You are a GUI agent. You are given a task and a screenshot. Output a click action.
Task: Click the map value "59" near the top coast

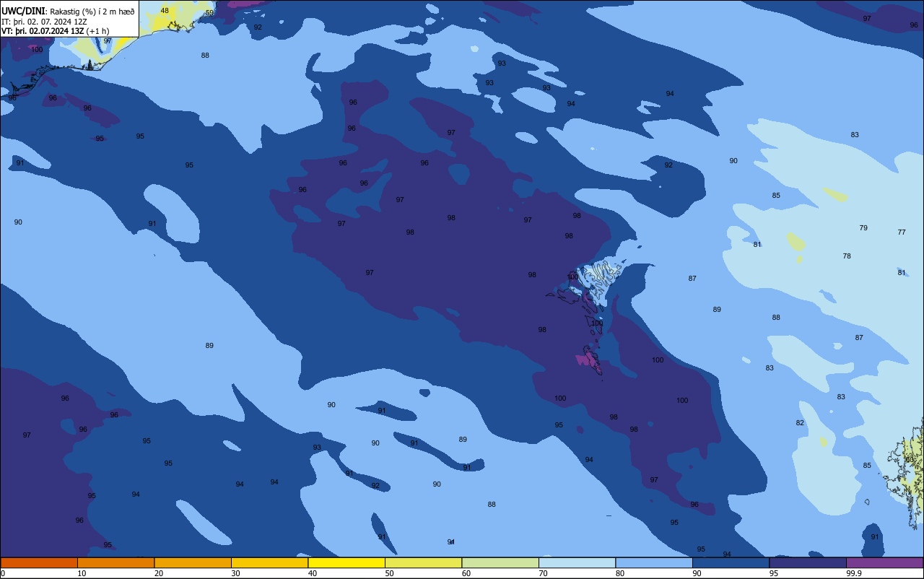coord(209,13)
